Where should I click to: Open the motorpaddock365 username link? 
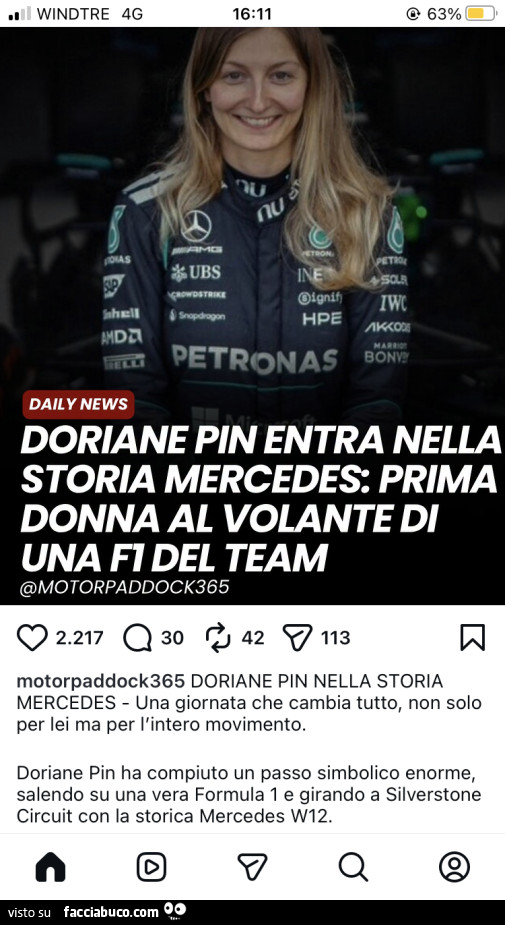[101, 681]
